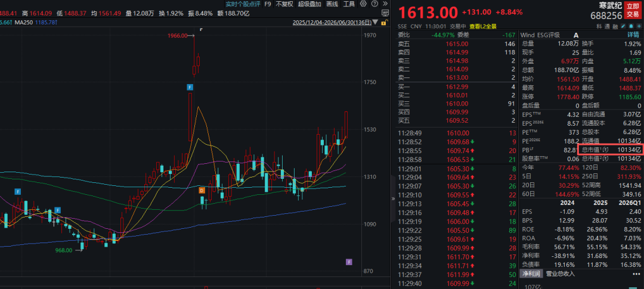Screen dimensions: 644x289
Task: Open the 工具 menu
Action: tap(349, 4)
